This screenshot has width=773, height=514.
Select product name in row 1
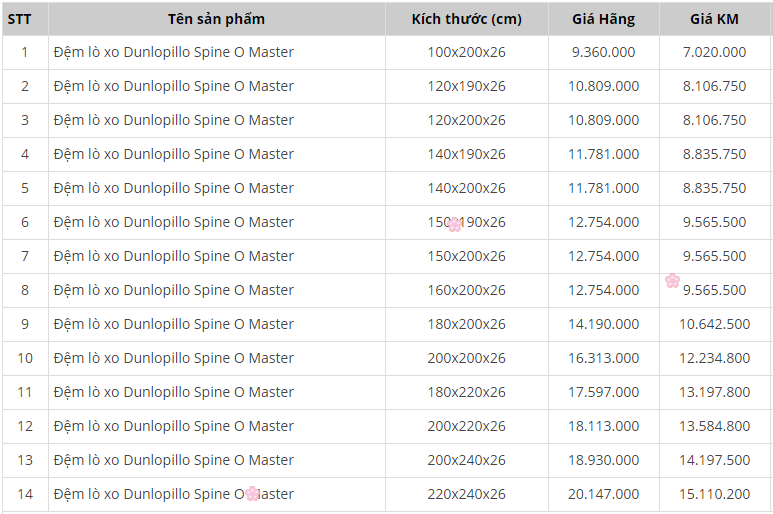tap(174, 52)
